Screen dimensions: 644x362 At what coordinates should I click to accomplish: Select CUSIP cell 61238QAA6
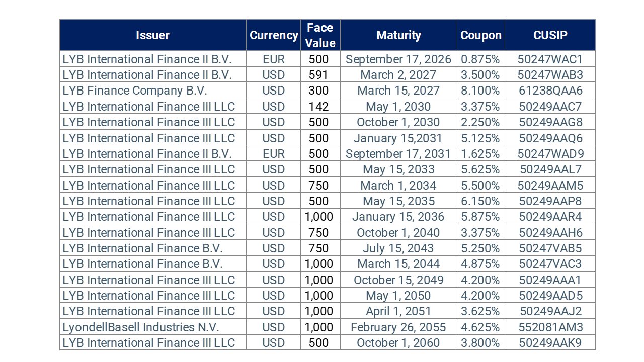[550, 90]
